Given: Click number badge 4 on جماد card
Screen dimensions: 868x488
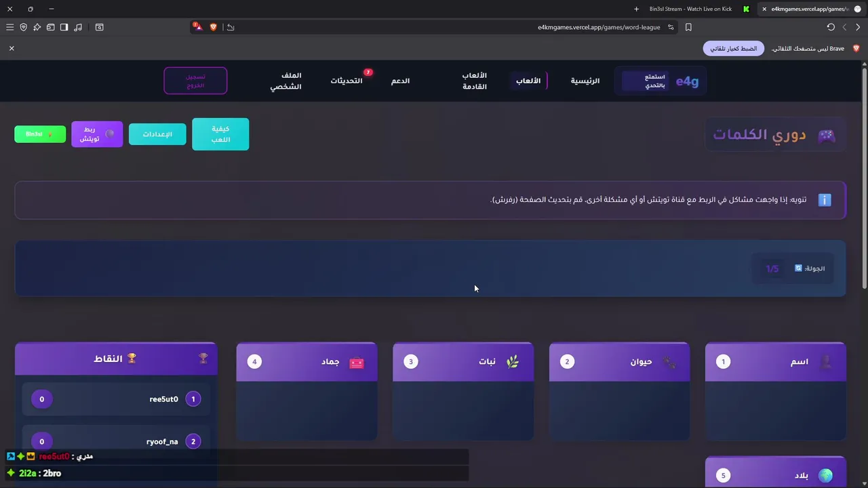Looking at the screenshot, I should click(254, 362).
